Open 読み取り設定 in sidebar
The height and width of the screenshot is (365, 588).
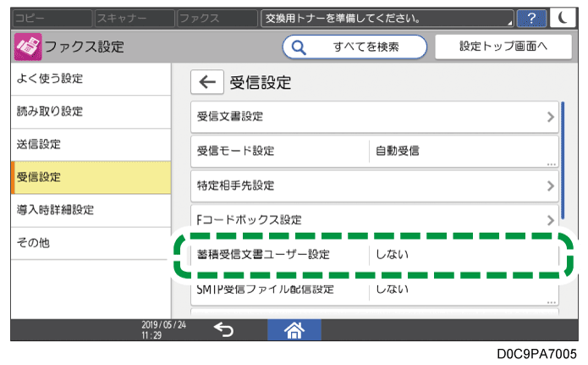point(91,112)
